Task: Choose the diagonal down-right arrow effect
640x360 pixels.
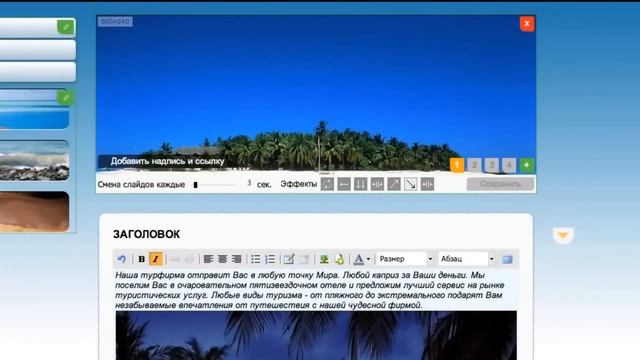Action: [x=411, y=184]
